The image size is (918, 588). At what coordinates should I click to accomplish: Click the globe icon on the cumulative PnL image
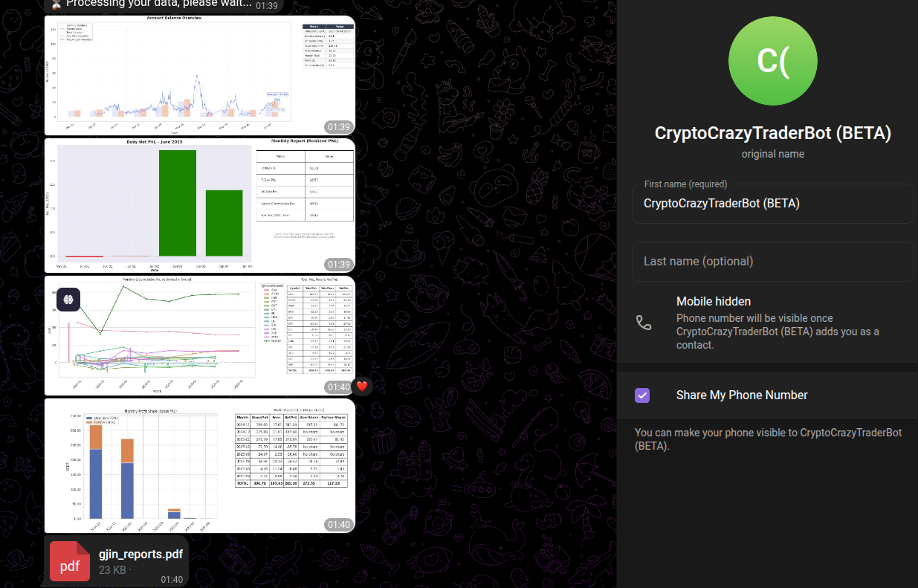(x=68, y=299)
